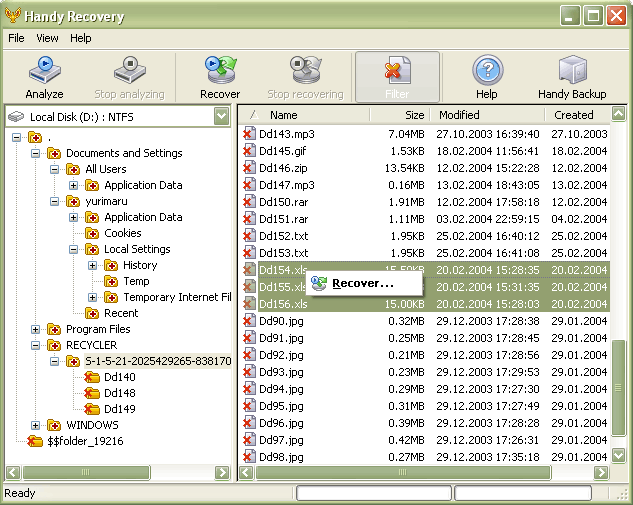Click the Recover toolbar icon

pyautogui.click(x=220, y=71)
